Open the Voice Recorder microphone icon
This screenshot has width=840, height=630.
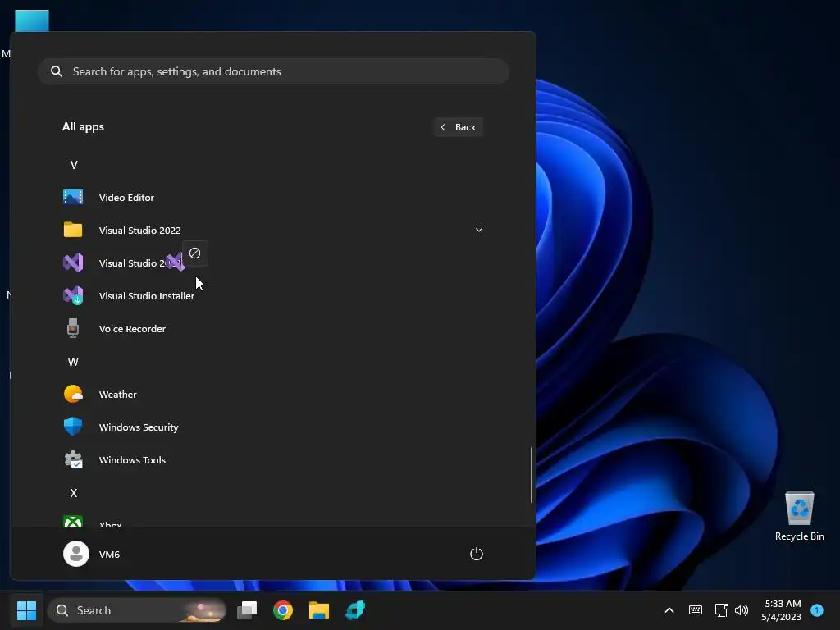pyautogui.click(x=73, y=328)
